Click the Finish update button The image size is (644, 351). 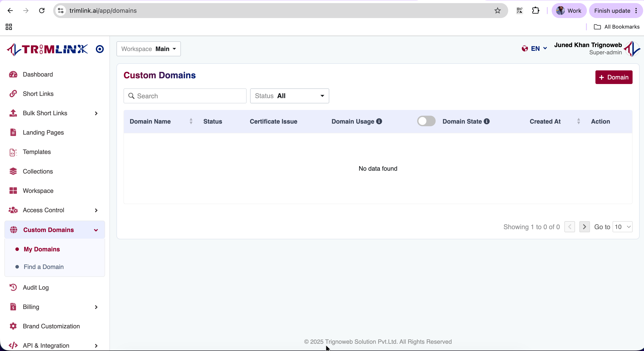pyautogui.click(x=615, y=11)
